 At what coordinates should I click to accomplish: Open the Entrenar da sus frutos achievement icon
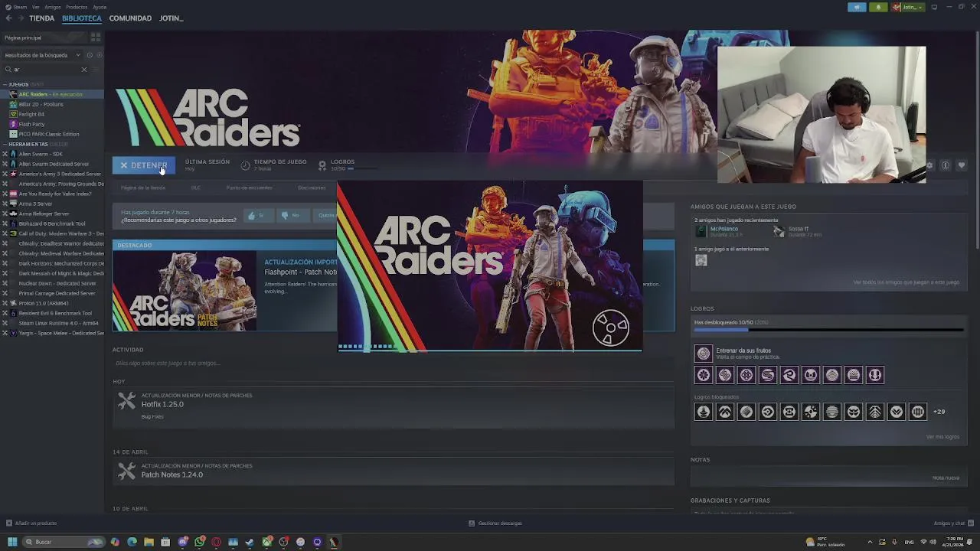click(703, 354)
